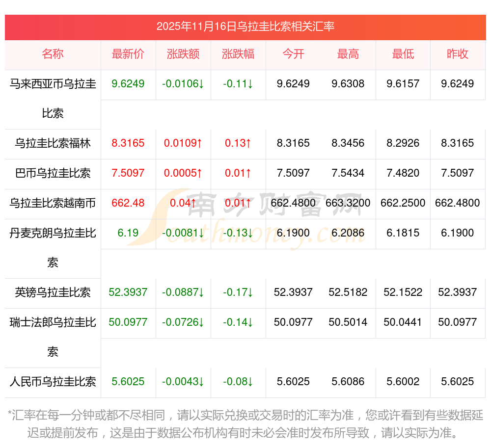This screenshot has height=448, width=491.
Task: Select the 名称 column header
Action: click(x=53, y=54)
